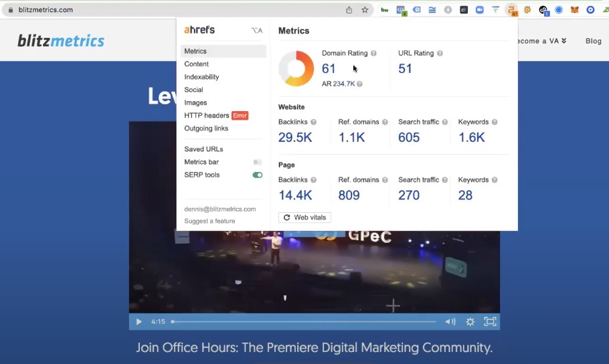609x364 pixels.
Task: Click the help icon next to AR 234.7K
Action: (359, 84)
